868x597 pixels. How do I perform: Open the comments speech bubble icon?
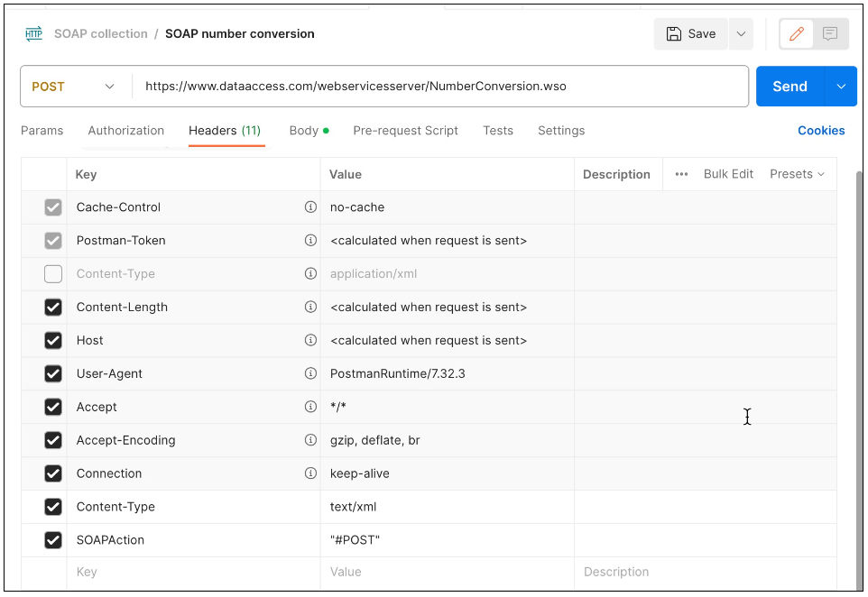click(829, 33)
